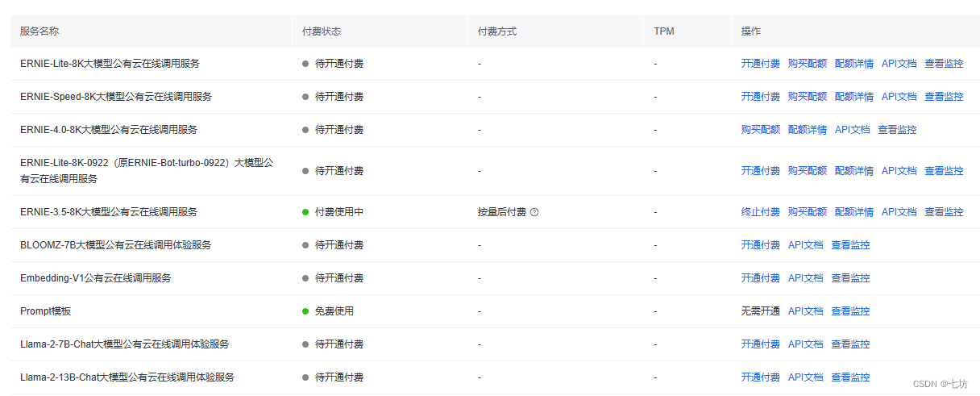Select the Llama-2-13B-Chat service name

(x=127, y=377)
